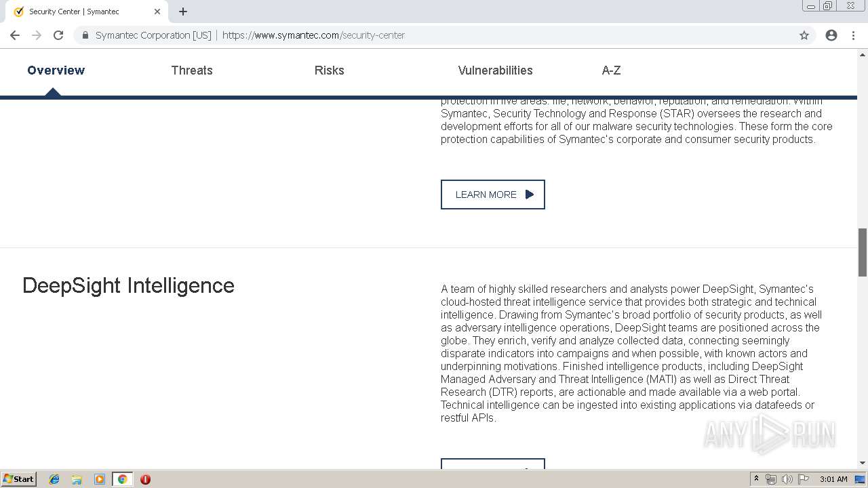Click the Symantec Corporation [US] certificate label
The image size is (868, 488).
click(x=153, y=35)
